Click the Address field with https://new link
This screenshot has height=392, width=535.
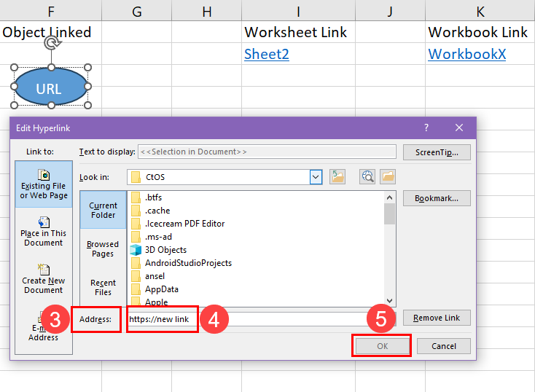[262, 319]
